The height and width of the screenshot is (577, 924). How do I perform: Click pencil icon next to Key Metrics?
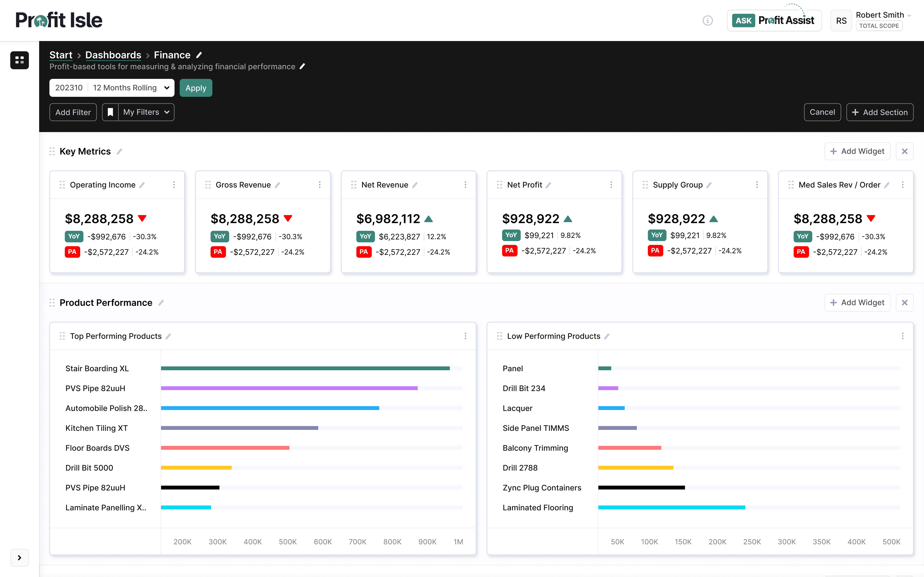pyautogui.click(x=119, y=151)
